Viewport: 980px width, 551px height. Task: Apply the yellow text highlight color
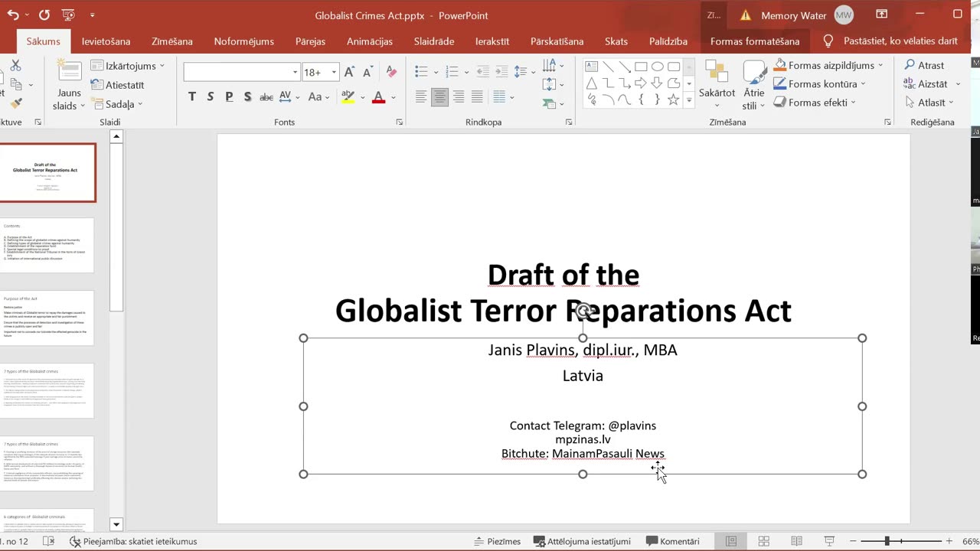pos(348,97)
